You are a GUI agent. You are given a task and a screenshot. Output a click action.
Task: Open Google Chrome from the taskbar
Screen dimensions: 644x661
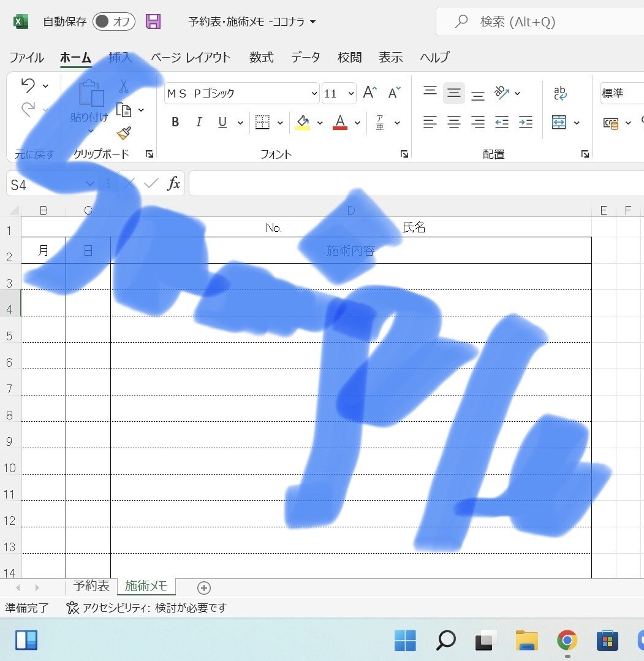click(567, 641)
